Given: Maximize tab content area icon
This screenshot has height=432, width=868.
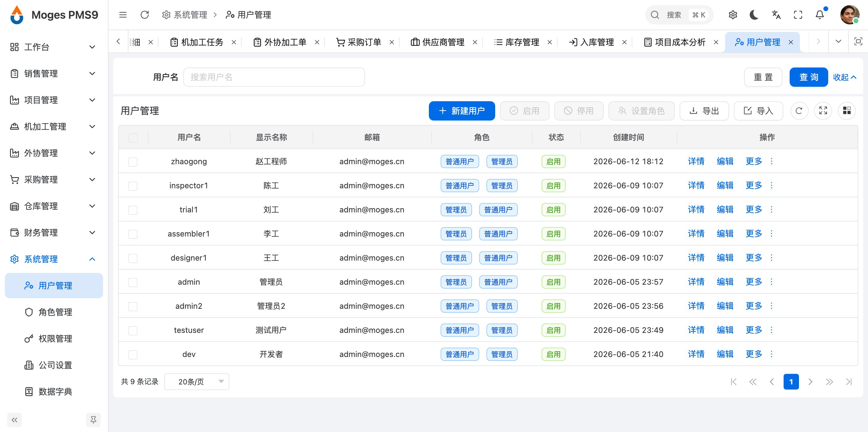Looking at the screenshot, I should coord(858,41).
